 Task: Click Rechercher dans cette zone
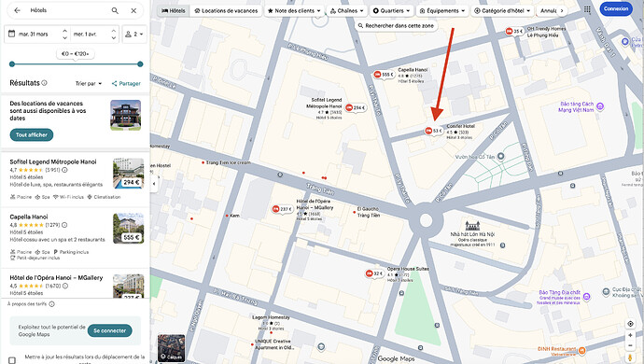point(396,25)
